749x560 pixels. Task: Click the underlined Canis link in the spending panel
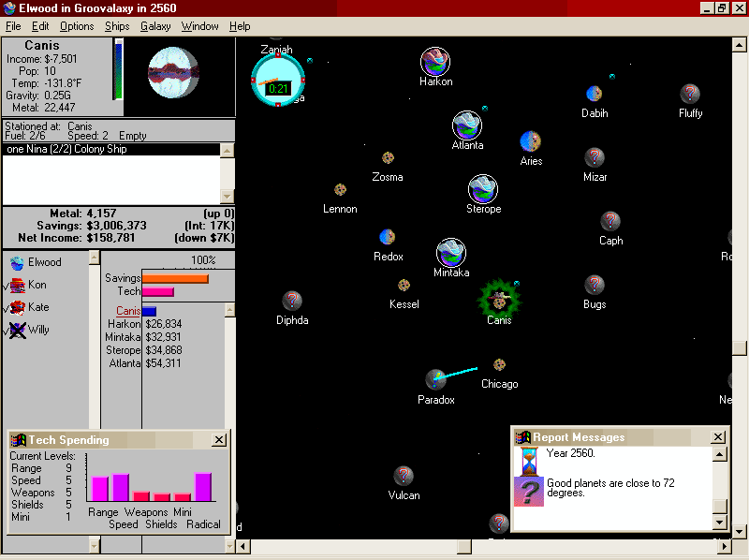coord(129,311)
